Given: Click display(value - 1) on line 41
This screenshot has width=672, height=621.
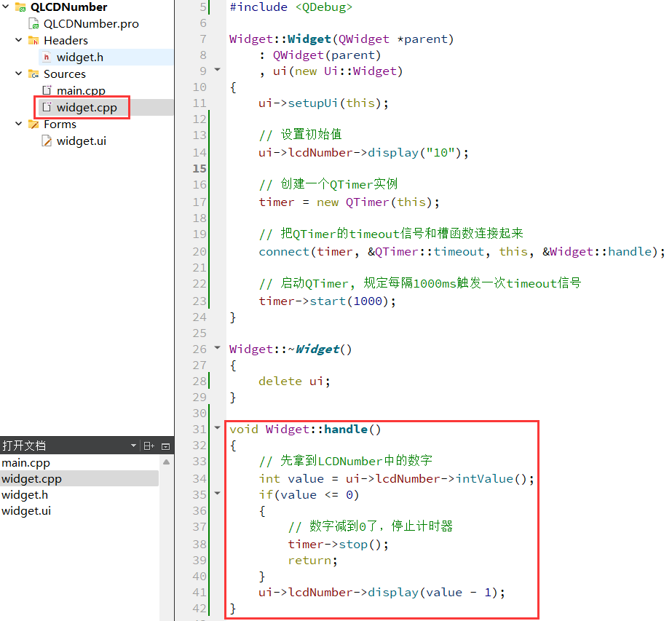Looking at the screenshot, I should [436, 593].
